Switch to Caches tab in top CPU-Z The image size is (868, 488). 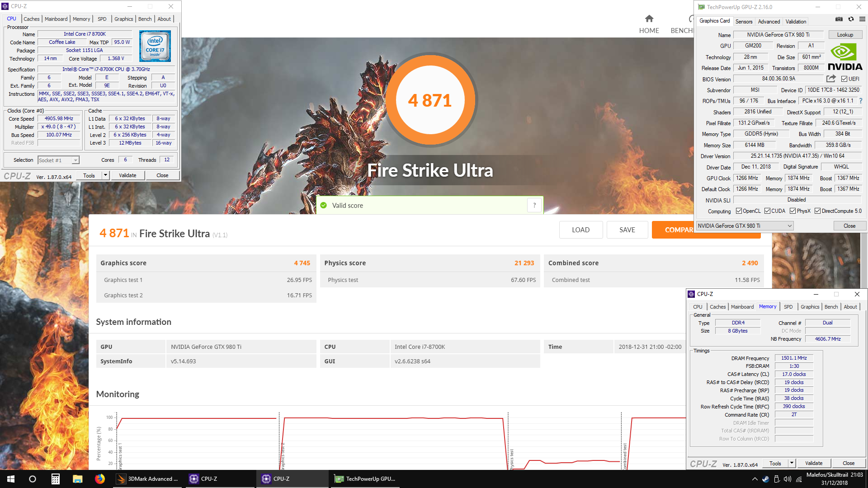(32, 19)
